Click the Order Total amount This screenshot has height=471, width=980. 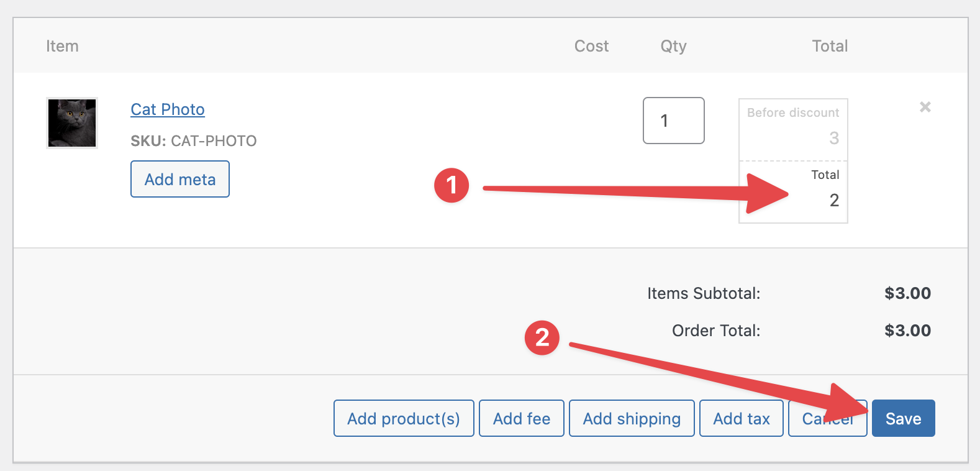907,331
